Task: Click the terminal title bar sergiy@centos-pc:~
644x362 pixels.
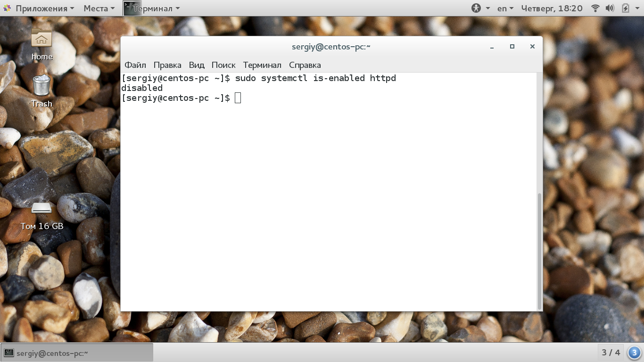Action: click(331, 47)
